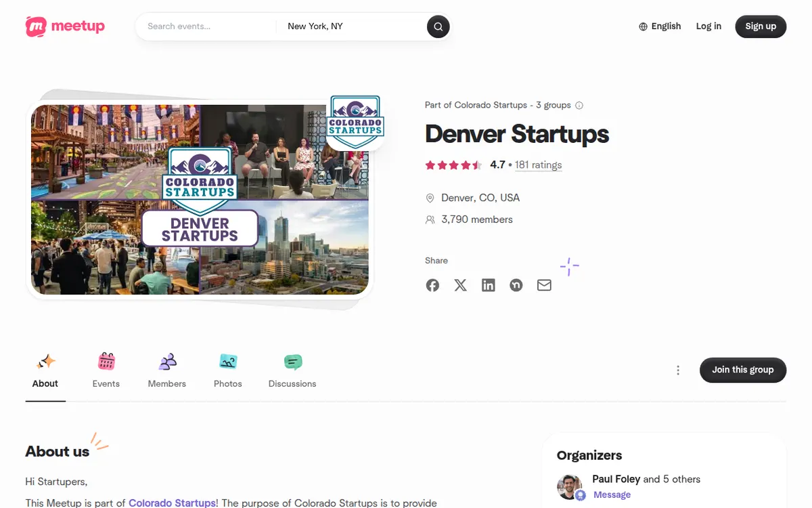Click the Sign up button

click(x=761, y=26)
